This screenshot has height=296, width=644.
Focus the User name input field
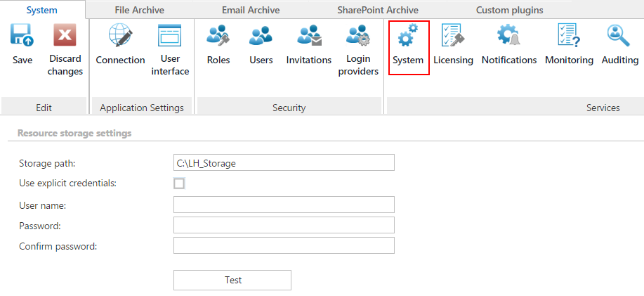pyautogui.click(x=284, y=205)
